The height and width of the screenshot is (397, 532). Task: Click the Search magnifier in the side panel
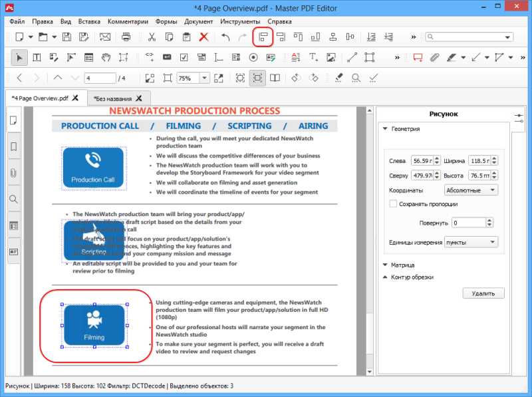coord(13,199)
